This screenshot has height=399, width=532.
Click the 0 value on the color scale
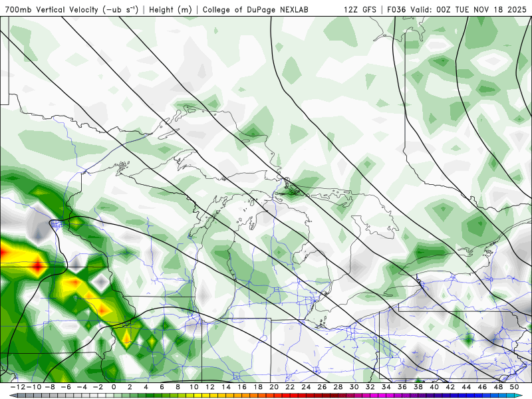(x=114, y=387)
